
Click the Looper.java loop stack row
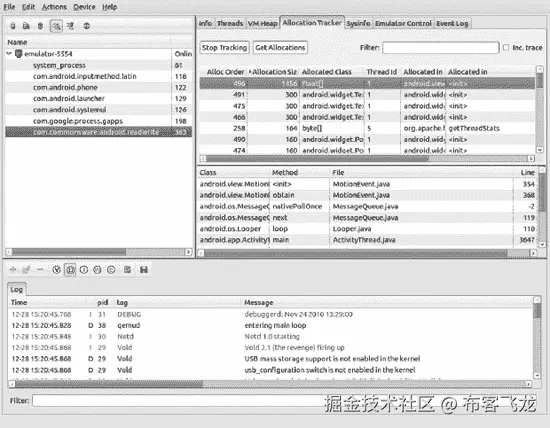click(367, 229)
